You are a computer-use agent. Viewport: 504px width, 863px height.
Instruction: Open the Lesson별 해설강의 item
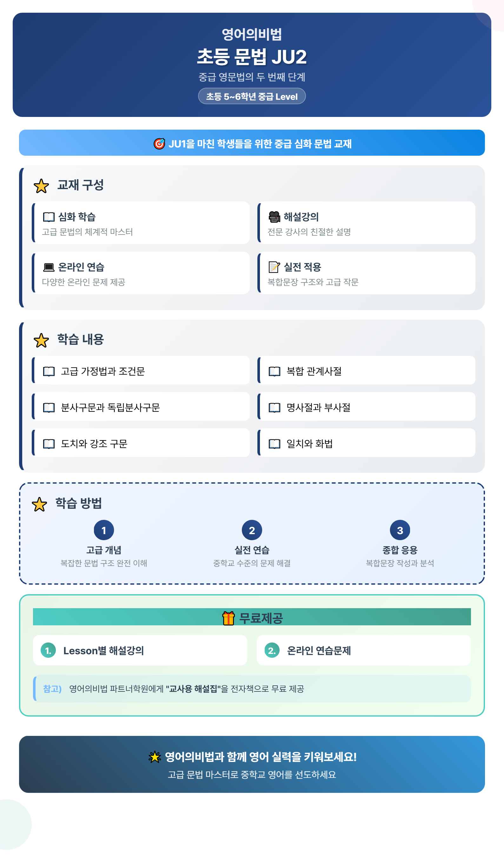click(140, 650)
